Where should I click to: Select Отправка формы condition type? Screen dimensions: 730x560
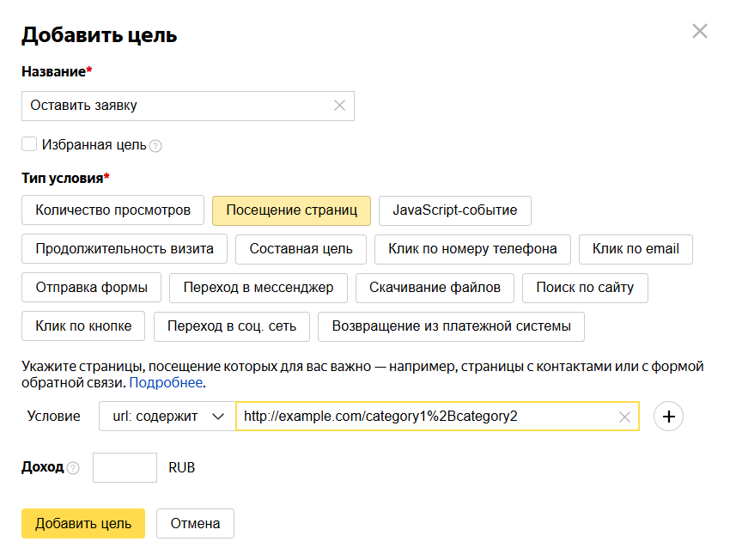point(91,288)
